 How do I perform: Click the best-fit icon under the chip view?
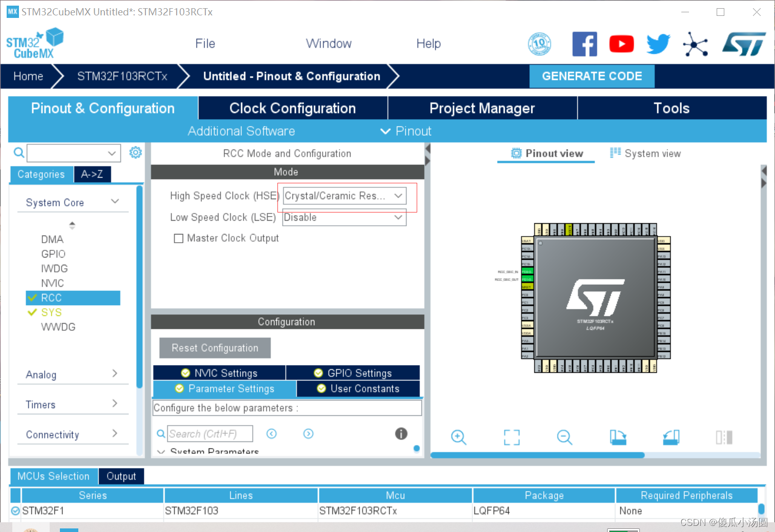pyautogui.click(x=511, y=437)
